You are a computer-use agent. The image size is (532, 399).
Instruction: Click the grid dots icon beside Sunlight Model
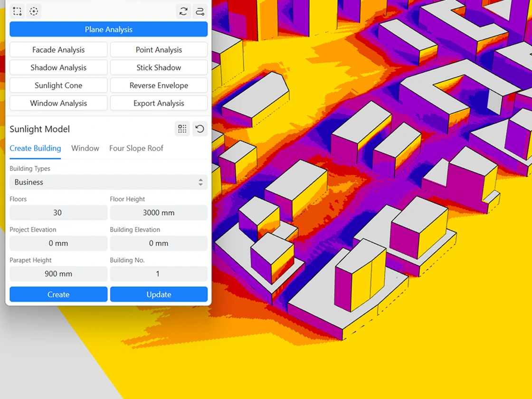coord(182,129)
